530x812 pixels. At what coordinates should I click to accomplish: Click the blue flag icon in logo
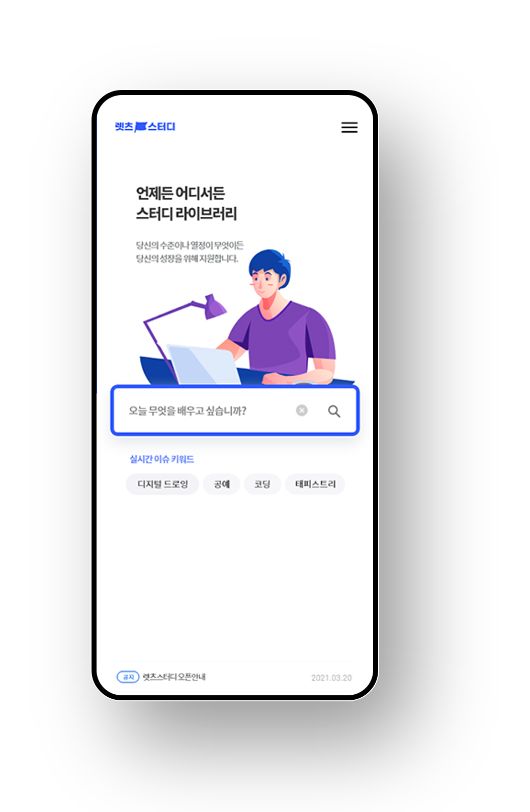[x=141, y=127]
